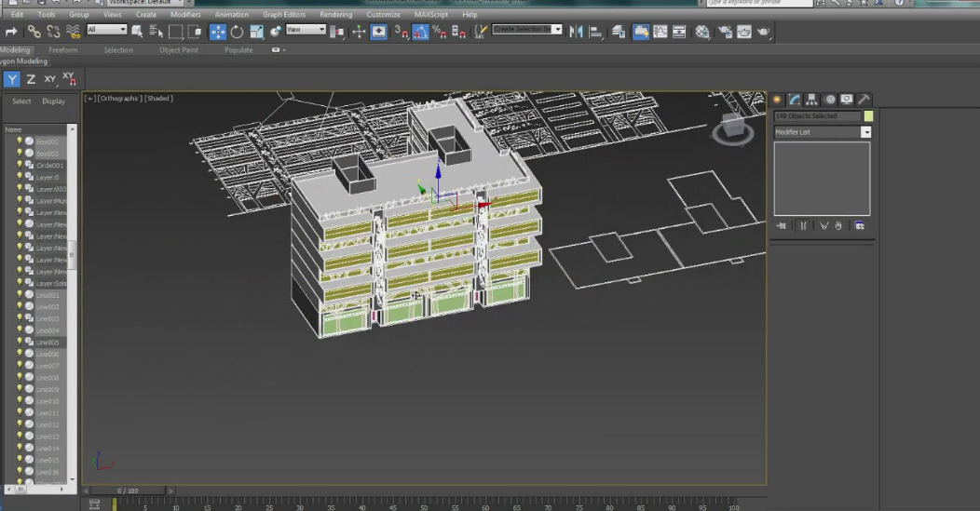Click Use Pivot Point Center icon
Image resolution: width=980 pixels, height=511 pixels.
337,32
